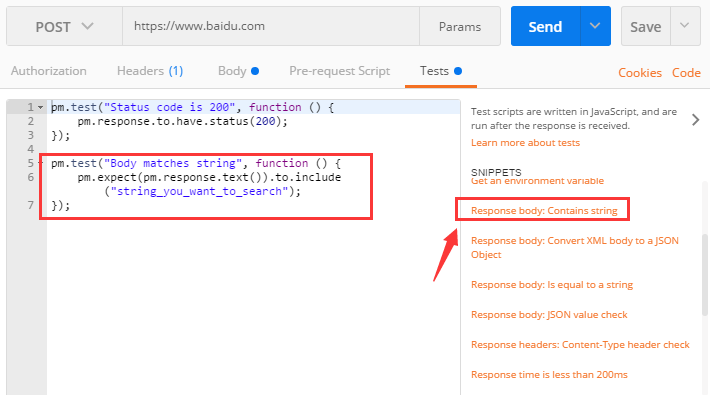Fold code block at line 1 arrow
The width and height of the screenshot is (710, 395).
[40, 108]
